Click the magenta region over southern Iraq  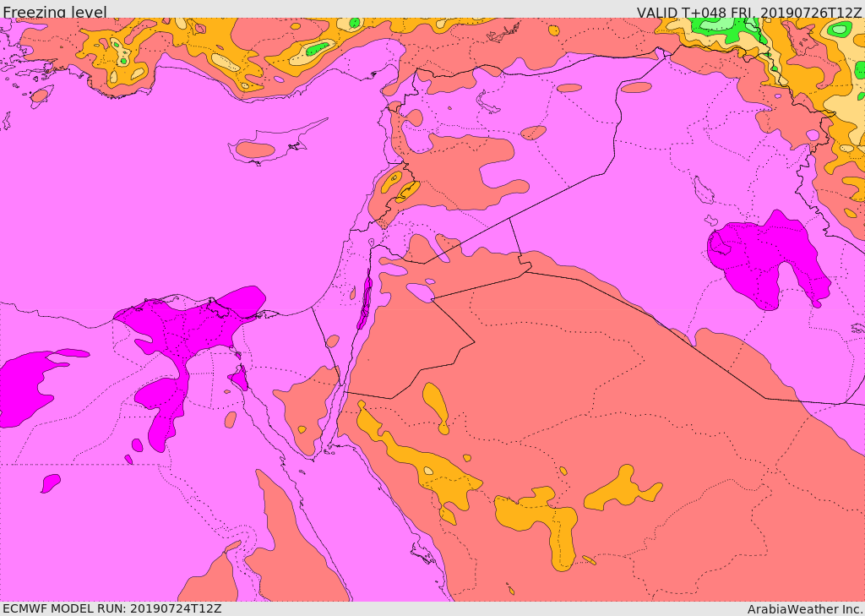click(767, 259)
